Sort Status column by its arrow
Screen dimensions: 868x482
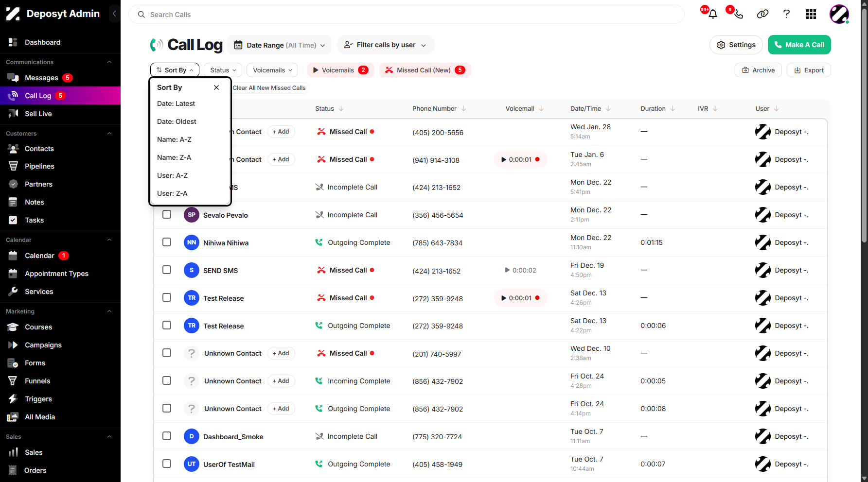(341, 108)
